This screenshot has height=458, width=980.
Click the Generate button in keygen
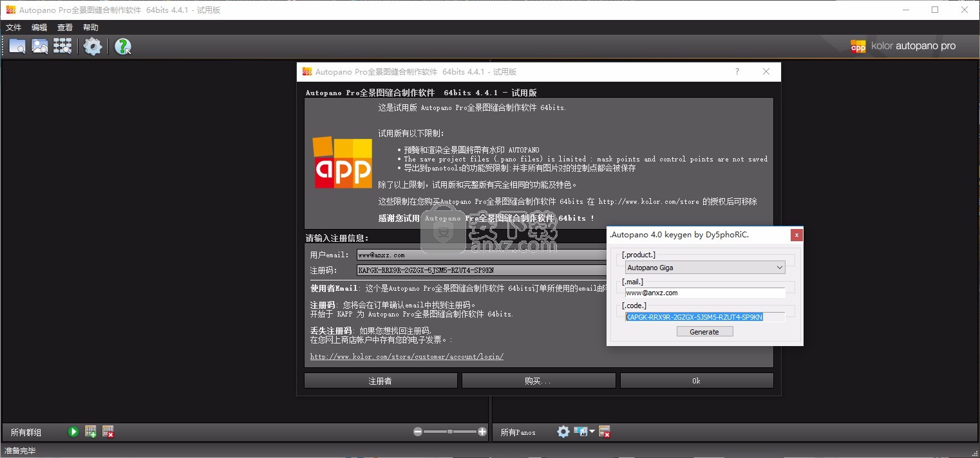tap(704, 332)
